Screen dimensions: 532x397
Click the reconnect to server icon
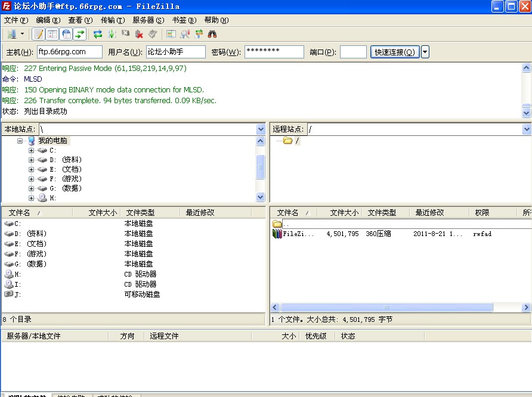[x=153, y=34]
